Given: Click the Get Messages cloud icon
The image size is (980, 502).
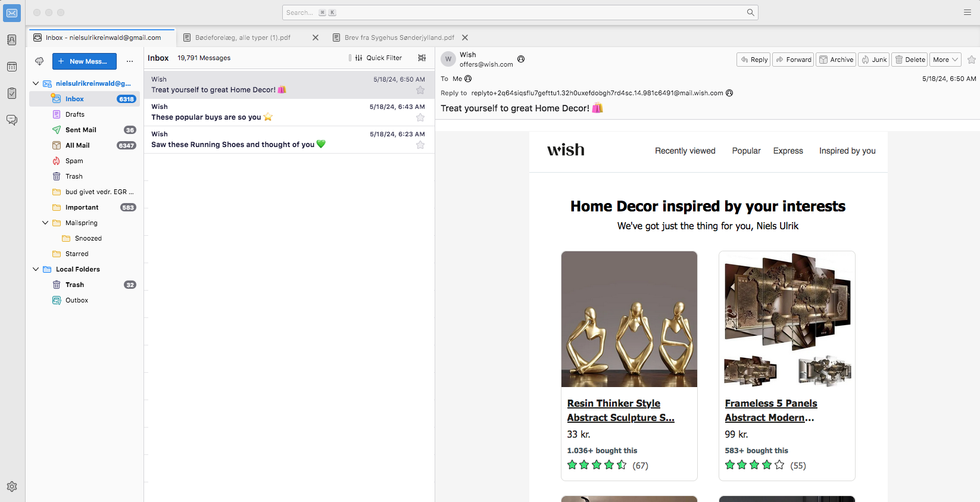Looking at the screenshot, I should coord(39,61).
